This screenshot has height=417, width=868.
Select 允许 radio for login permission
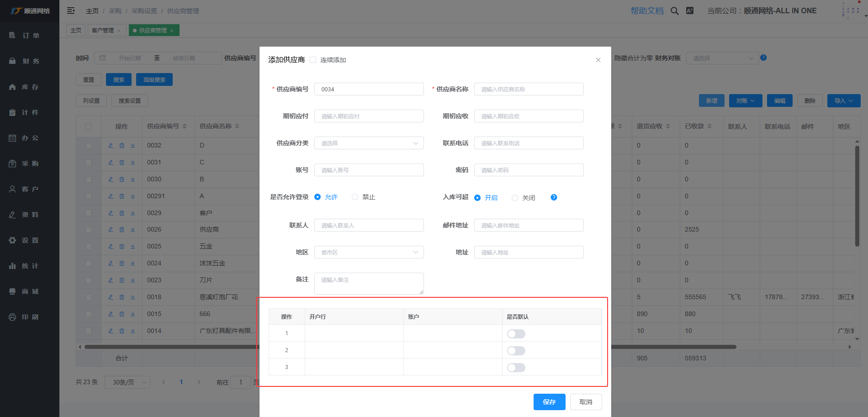click(x=318, y=197)
